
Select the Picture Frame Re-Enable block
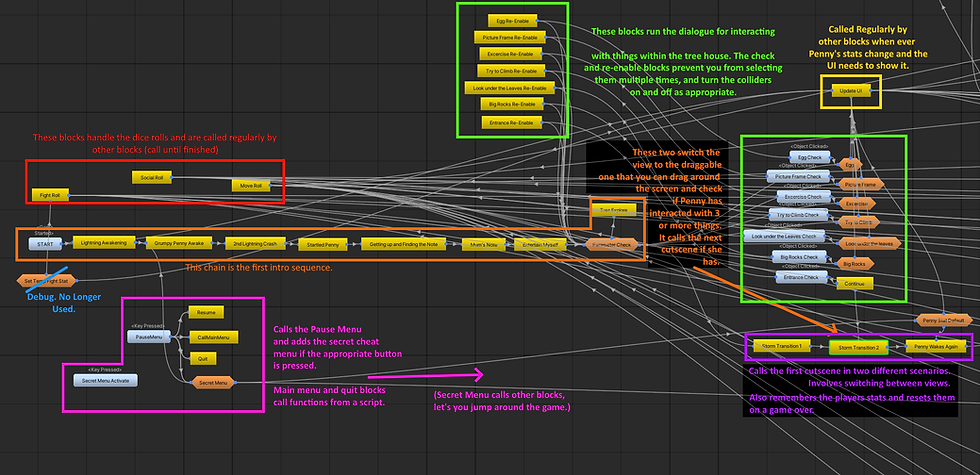pyautogui.click(x=509, y=38)
